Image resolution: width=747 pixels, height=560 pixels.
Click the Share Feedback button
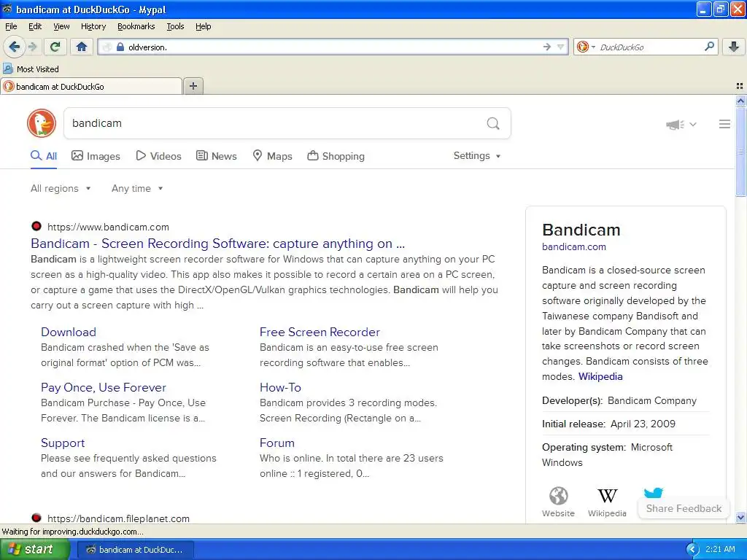684,508
